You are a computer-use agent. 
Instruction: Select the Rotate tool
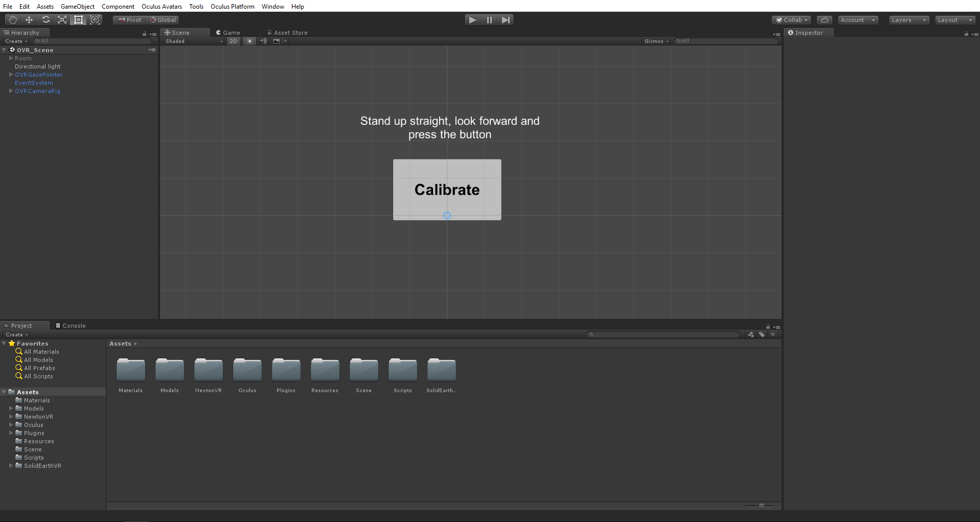pos(45,19)
